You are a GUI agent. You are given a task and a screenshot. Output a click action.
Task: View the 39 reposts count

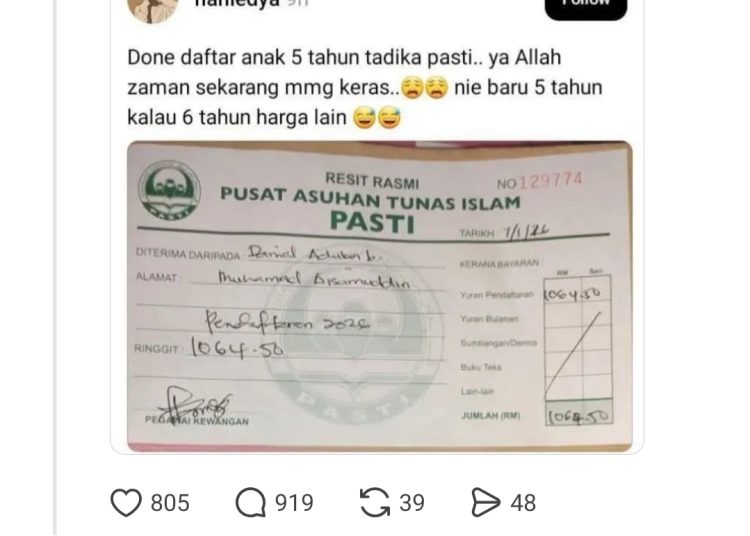tap(412, 503)
